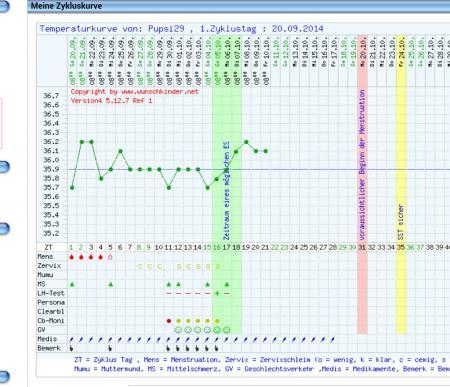Click the 'Meine Zykluskurve' panel title

click(x=66, y=6)
